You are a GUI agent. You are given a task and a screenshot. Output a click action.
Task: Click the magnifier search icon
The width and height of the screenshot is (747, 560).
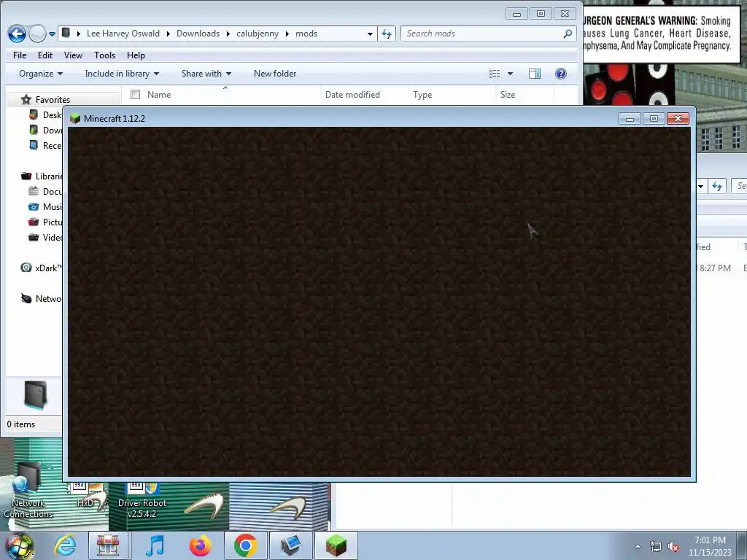click(x=568, y=34)
